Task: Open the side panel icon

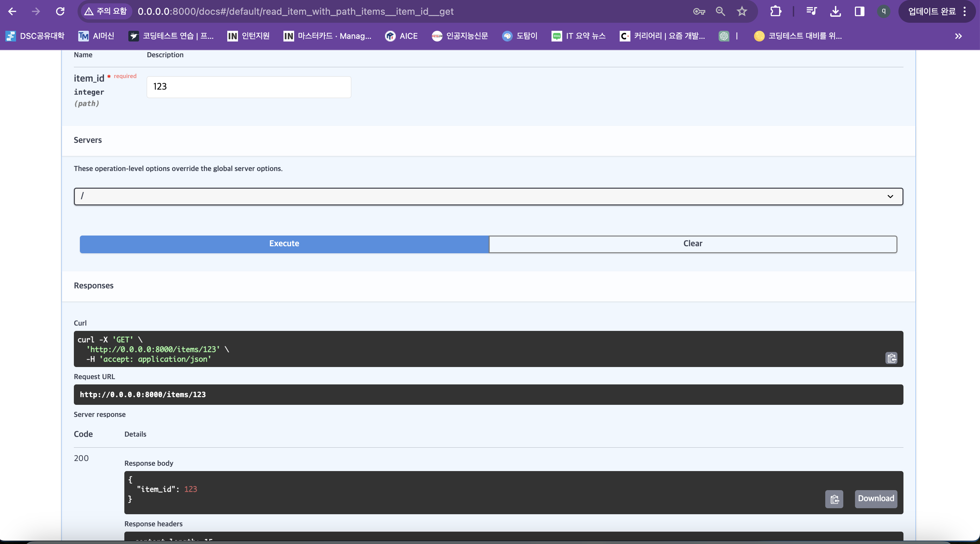Action: click(x=859, y=11)
